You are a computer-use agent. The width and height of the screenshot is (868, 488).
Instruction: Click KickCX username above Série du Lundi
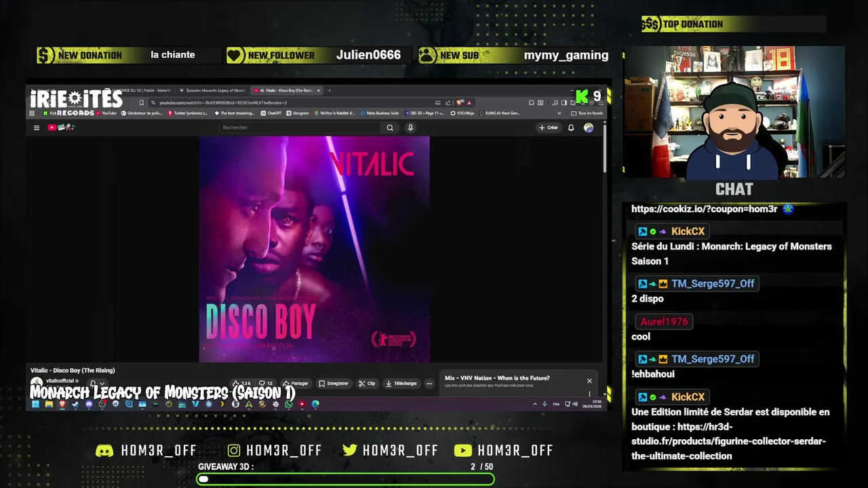pos(688,231)
